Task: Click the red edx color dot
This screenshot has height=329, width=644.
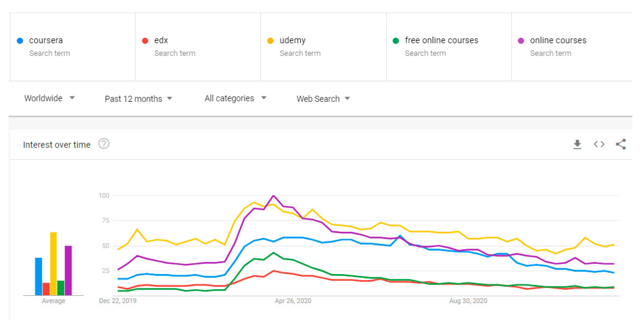Action: click(x=145, y=41)
